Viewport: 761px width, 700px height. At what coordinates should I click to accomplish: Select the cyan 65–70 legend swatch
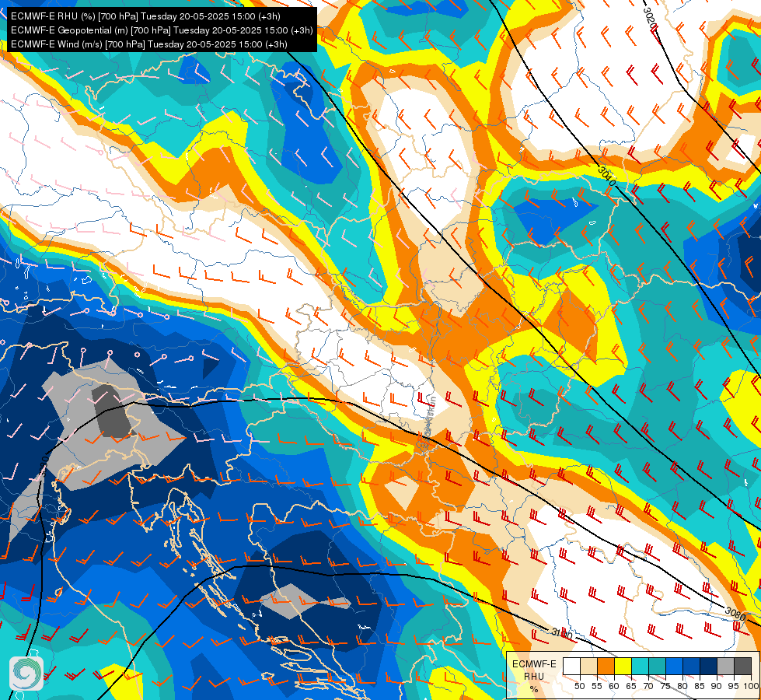(641, 666)
